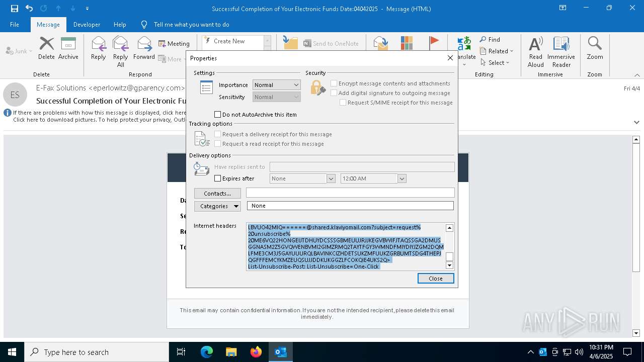
Task: Expand Related dropdown
Action: (496, 51)
